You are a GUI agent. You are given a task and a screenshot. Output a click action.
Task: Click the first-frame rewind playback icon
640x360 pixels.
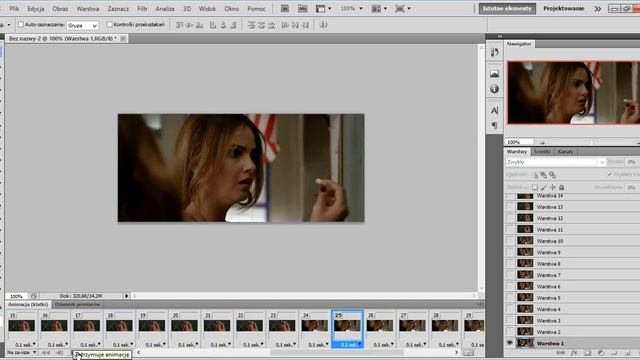(x=46, y=353)
